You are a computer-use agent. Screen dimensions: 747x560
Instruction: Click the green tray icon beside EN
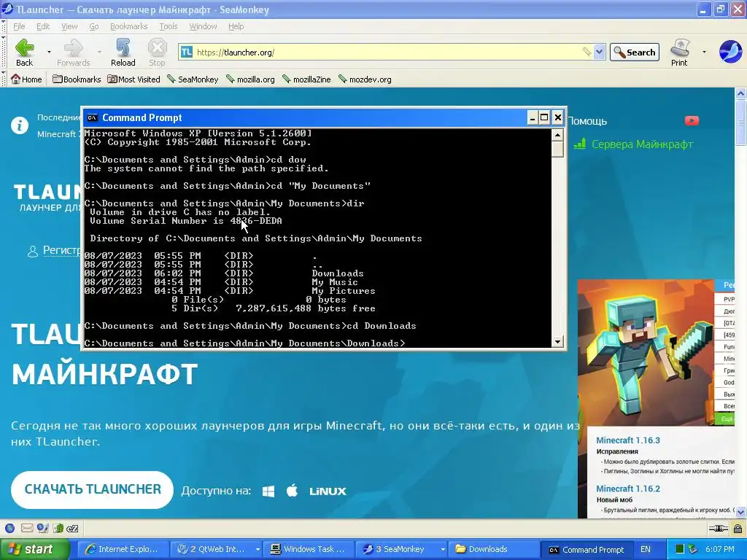pos(680,549)
